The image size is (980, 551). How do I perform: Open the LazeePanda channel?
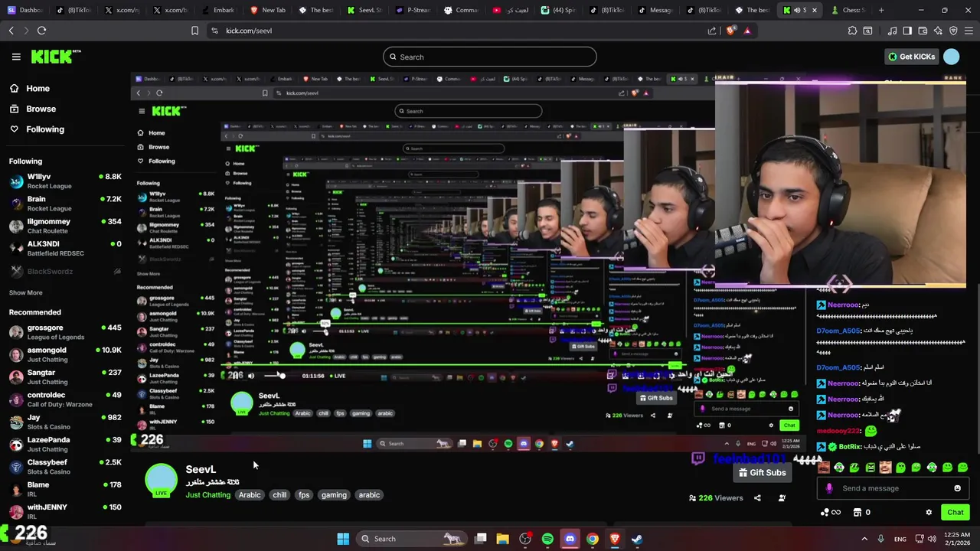coord(65,444)
